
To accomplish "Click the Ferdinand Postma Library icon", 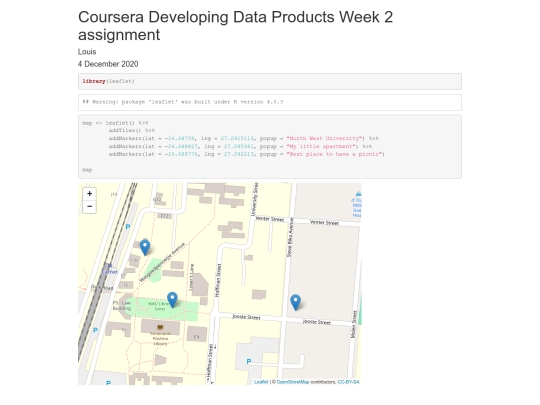I will (160, 327).
